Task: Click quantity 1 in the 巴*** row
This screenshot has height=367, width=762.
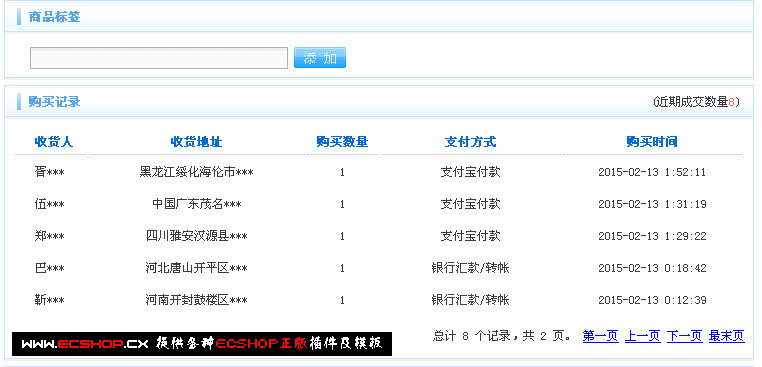Action: pyautogui.click(x=342, y=268)
